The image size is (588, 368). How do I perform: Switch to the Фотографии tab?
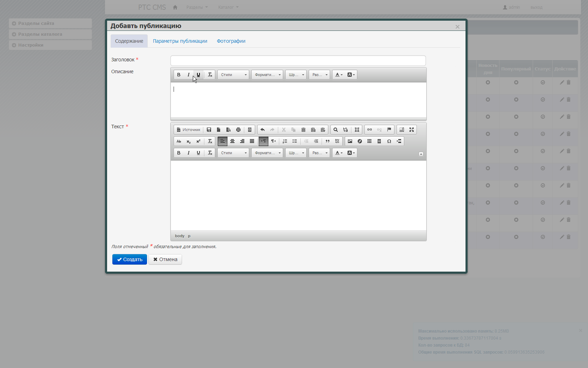point(231,41)
